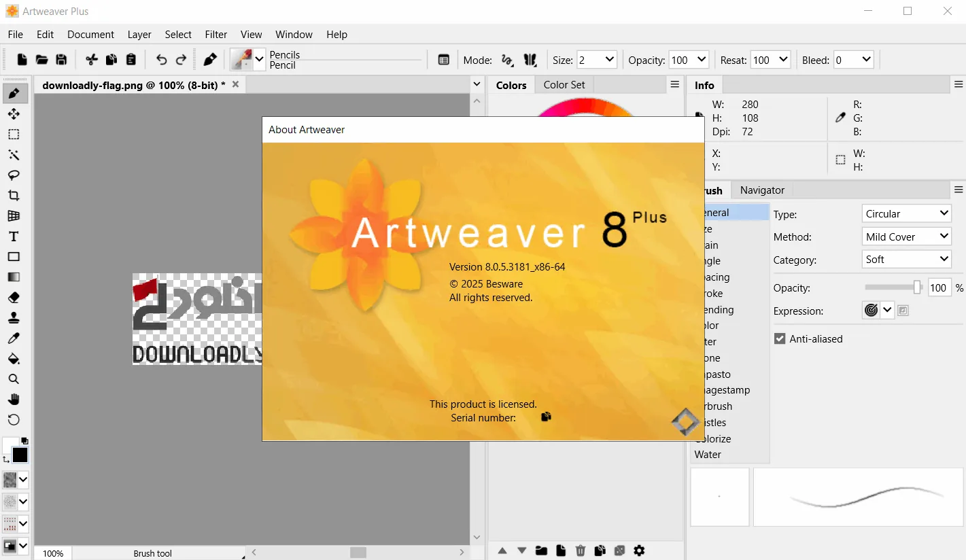The height and width of the screenshot is (560, 966).
Task: Click the 100% zoom field in status bar
Action: [53, 553]
